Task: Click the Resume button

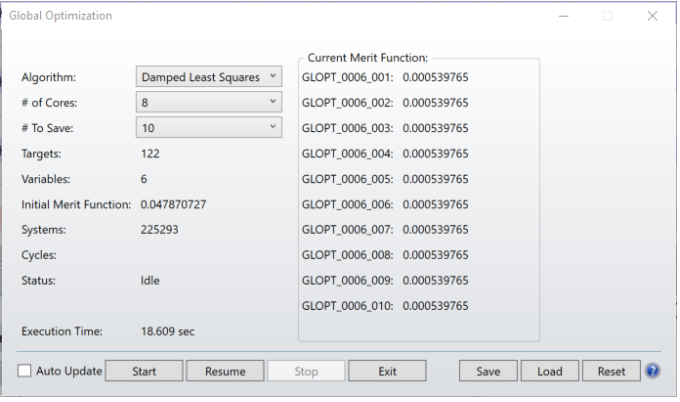Action: coord(225,371)
